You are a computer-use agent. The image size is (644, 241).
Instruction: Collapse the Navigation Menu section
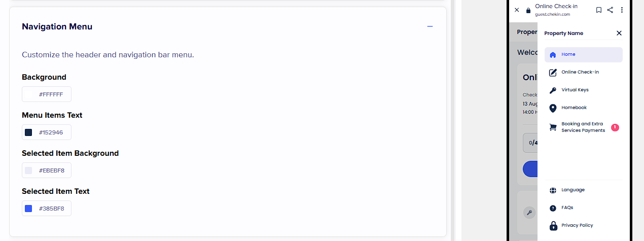tap(430, 26)
